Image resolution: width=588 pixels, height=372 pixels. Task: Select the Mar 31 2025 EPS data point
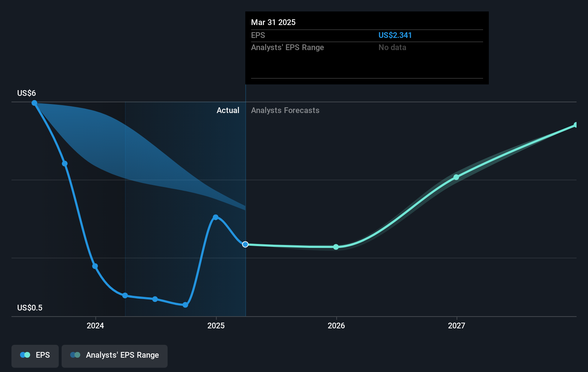coord(245,244)
